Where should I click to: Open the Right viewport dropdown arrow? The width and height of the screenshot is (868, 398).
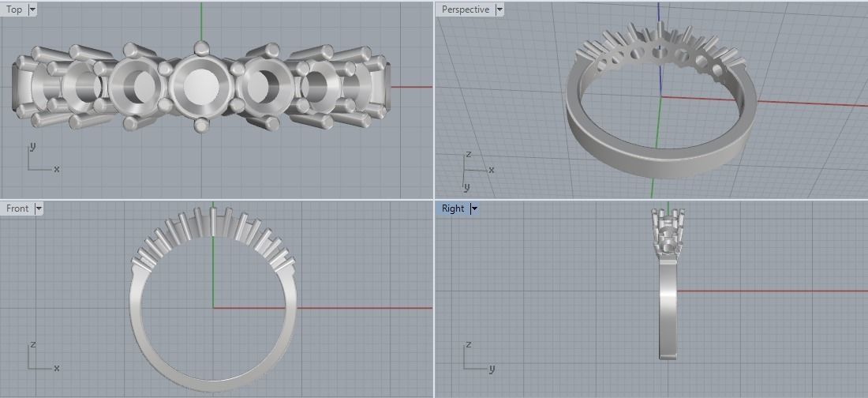coord(474,208)
